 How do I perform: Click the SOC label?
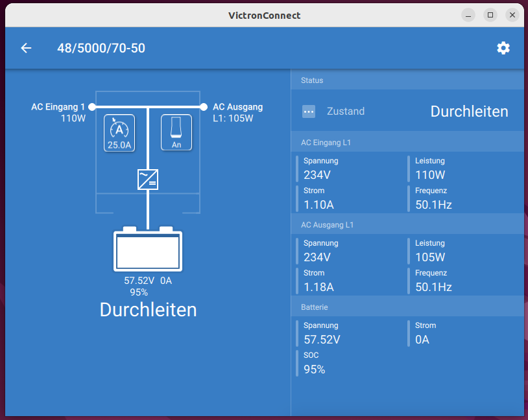point(311,355)
